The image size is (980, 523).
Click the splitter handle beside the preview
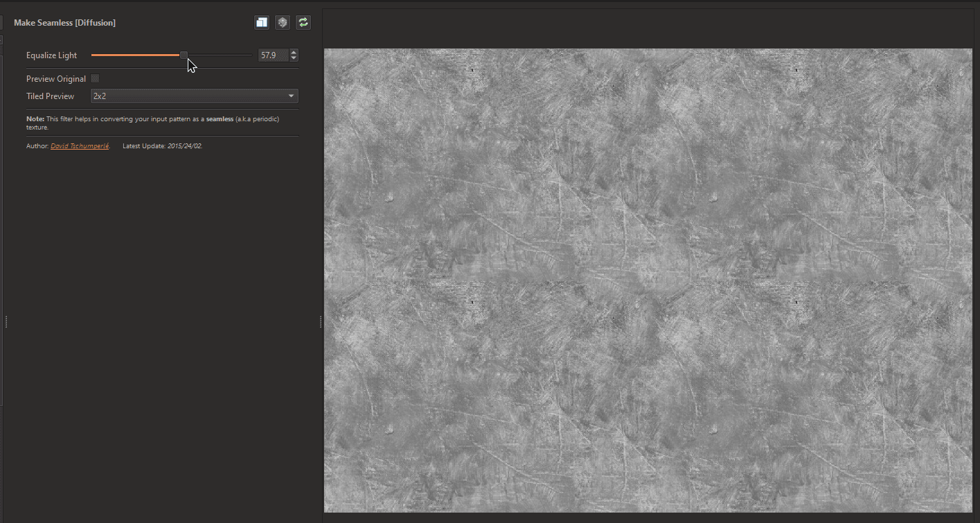tap(320, 322)
